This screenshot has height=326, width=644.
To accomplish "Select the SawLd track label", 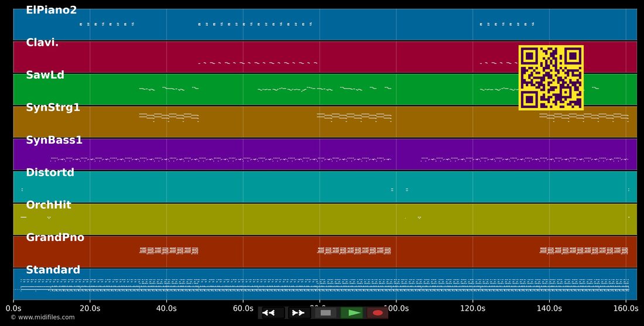I will [x=45, y=75].
